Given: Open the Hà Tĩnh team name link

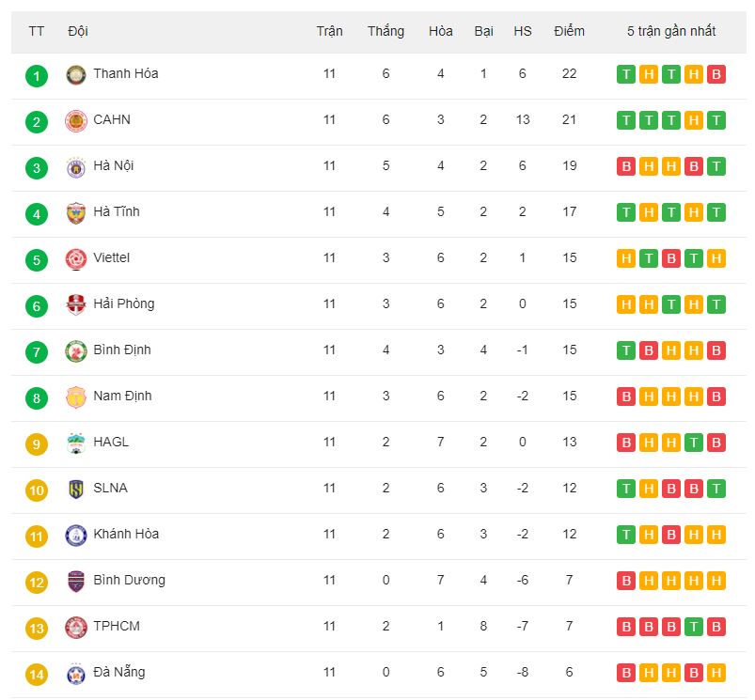Looking at the screenshot, I should tap(117, 211).
